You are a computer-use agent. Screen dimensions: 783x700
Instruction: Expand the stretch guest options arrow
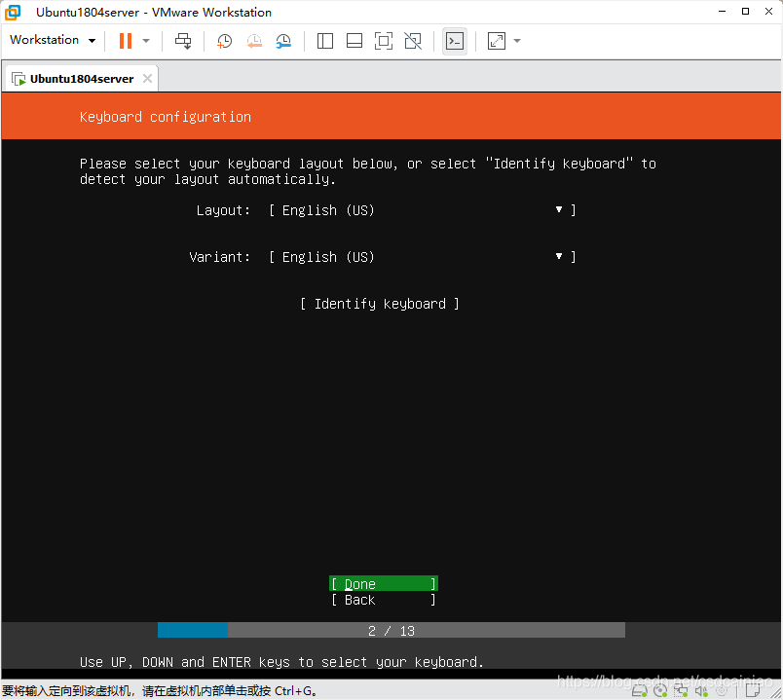[x=517, y=41]
